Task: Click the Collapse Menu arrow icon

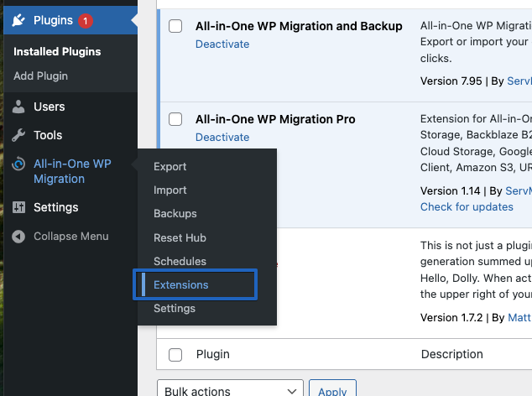Action: (18, 237)
